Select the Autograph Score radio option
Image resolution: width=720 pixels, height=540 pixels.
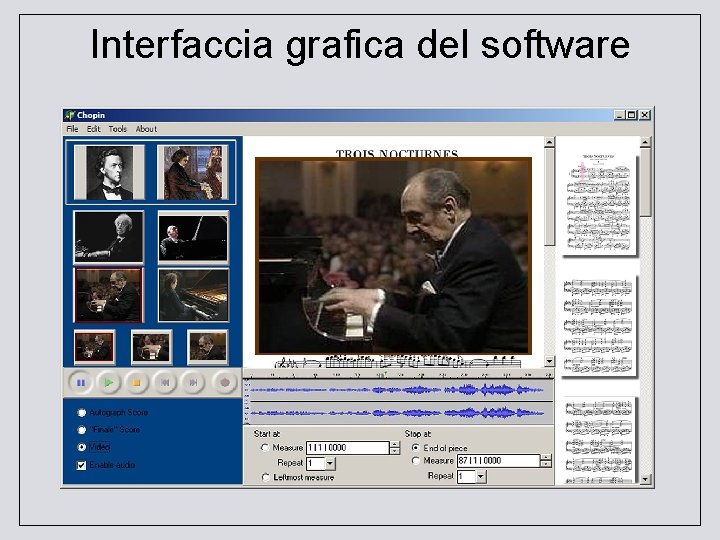pyautogui.click(x=82, y=413)
